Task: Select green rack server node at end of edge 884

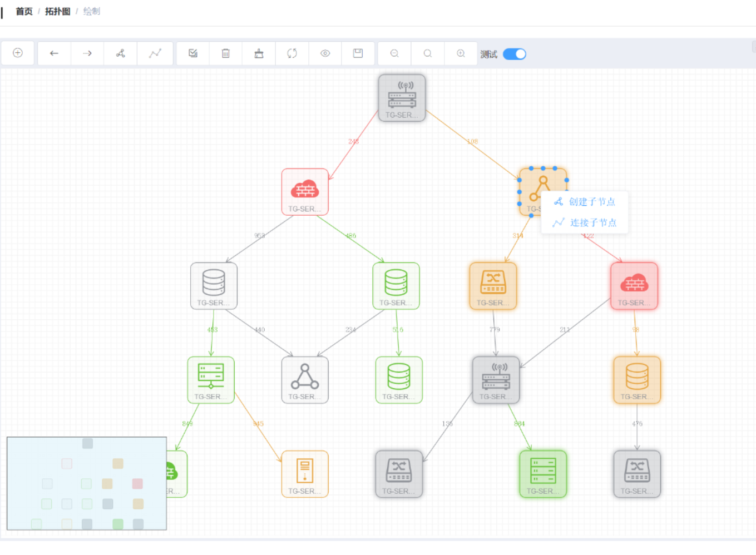Action: pos(543,474)
